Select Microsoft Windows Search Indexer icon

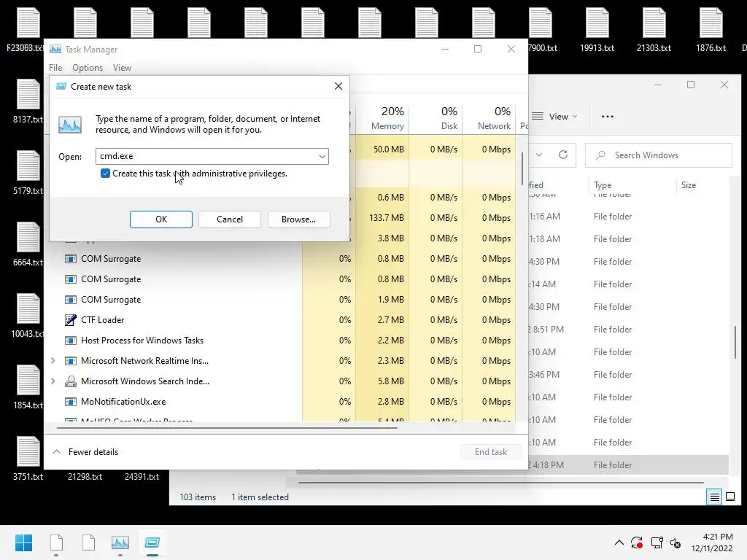tap(71, 381)
